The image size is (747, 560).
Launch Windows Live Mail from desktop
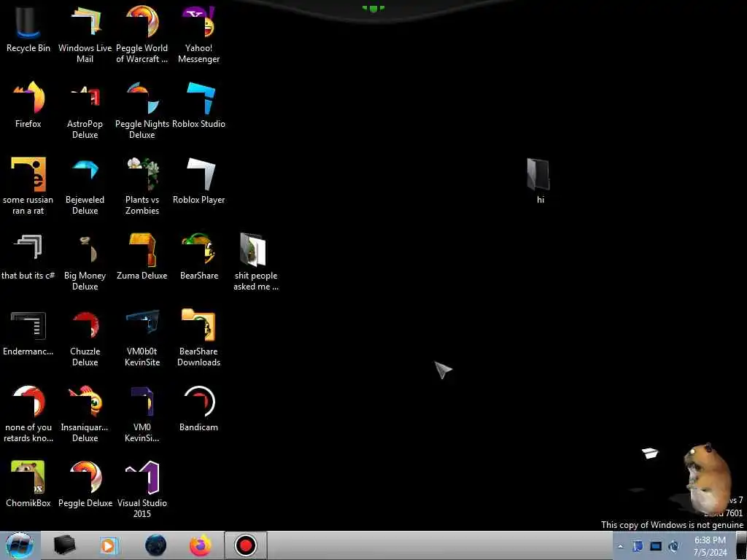85,34
